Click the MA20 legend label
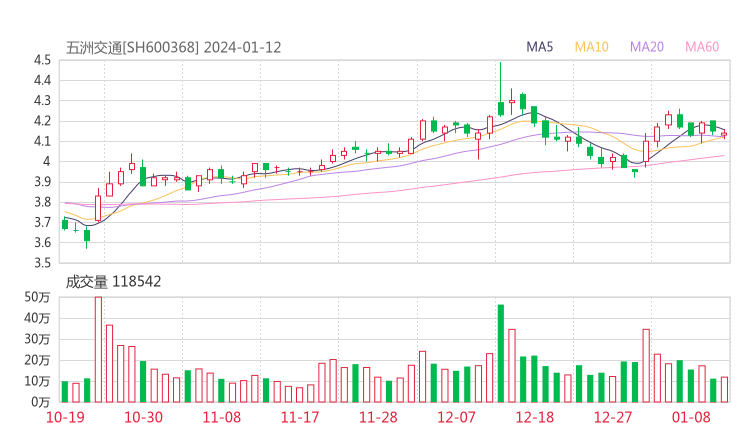 (x=647, y=47)
